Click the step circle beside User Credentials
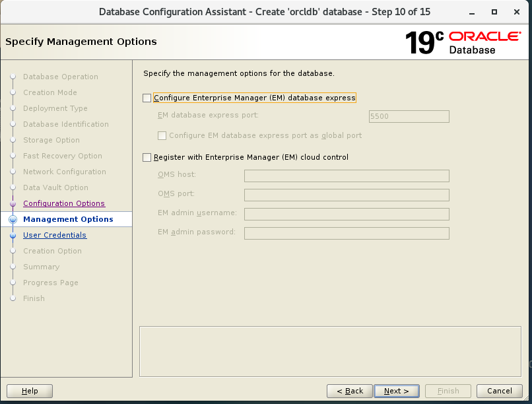Viewport: 532px width, 404px height. click(14, 235)
